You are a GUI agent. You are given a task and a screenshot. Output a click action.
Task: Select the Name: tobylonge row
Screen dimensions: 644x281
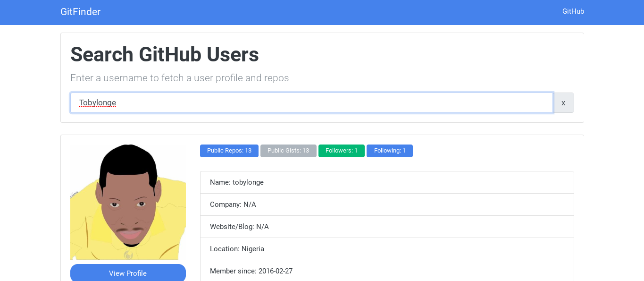pyautogui.click(x=387, y=182)
